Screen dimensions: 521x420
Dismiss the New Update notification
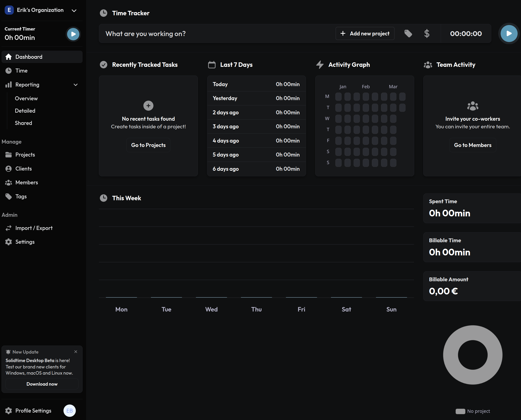76,351
